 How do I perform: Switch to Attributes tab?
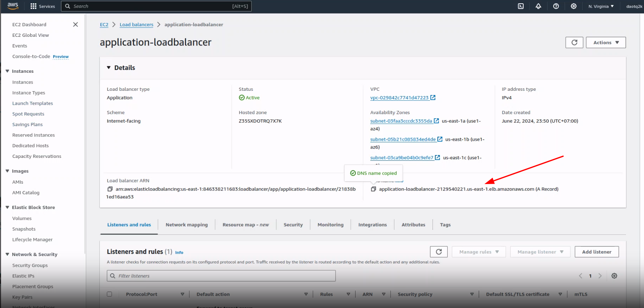pos(413,225)
